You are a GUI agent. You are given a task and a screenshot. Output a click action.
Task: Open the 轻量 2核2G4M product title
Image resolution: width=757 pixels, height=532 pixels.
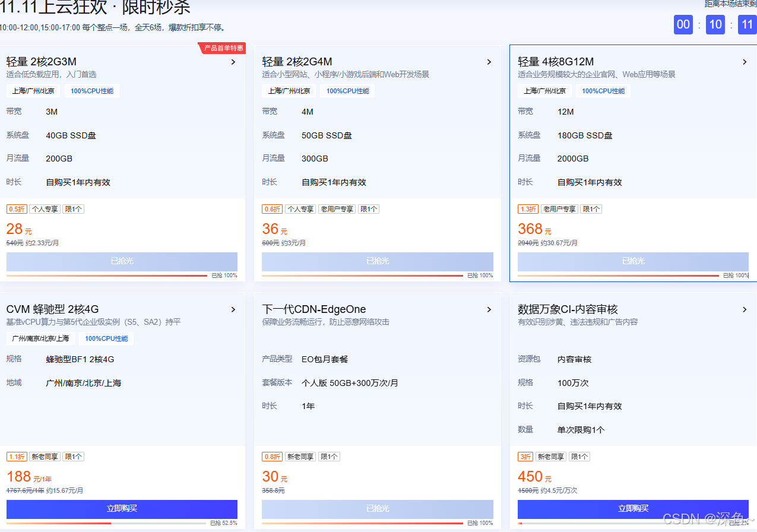pos(297,62)
